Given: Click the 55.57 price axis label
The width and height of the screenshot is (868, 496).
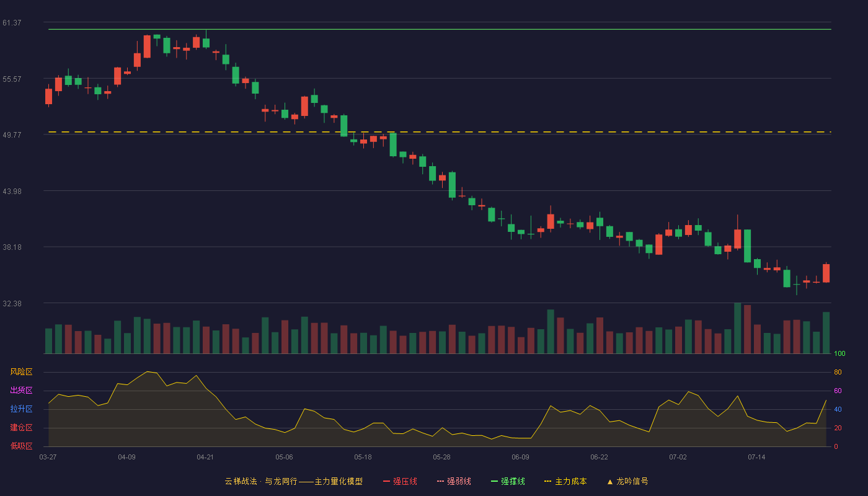Looking at the screenshot, I should (12, 79).
